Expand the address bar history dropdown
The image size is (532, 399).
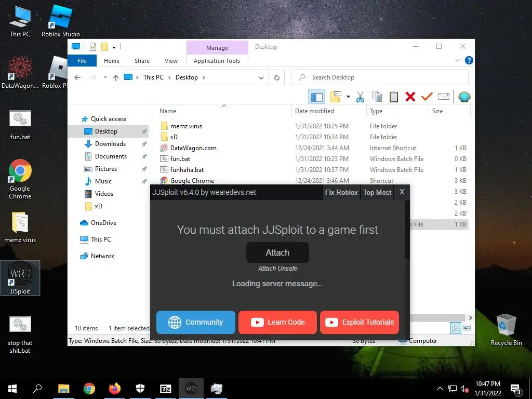[x=261, y=78]
